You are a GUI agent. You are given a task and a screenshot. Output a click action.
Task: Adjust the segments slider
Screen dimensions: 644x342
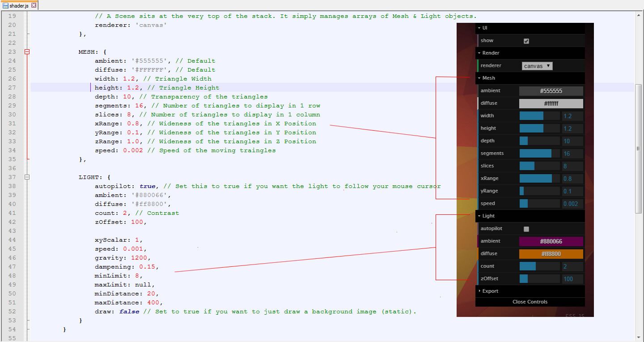[539, 154]
